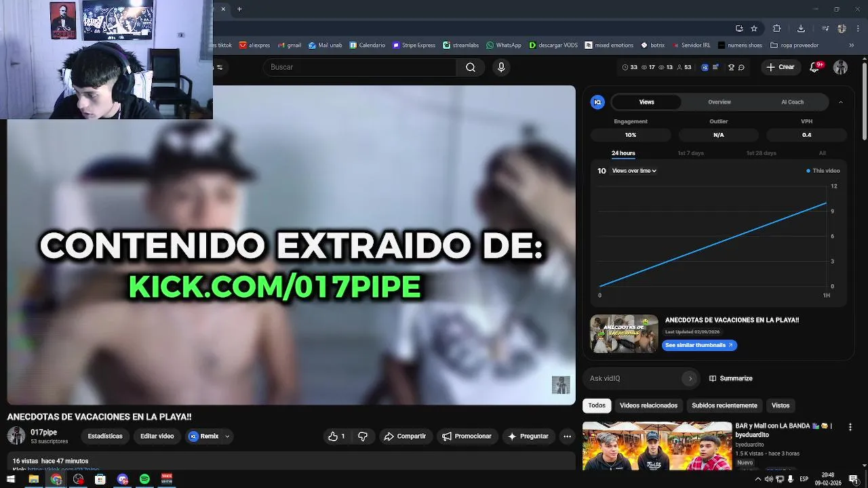Open Spotify from the taskbar

point(144,479)
